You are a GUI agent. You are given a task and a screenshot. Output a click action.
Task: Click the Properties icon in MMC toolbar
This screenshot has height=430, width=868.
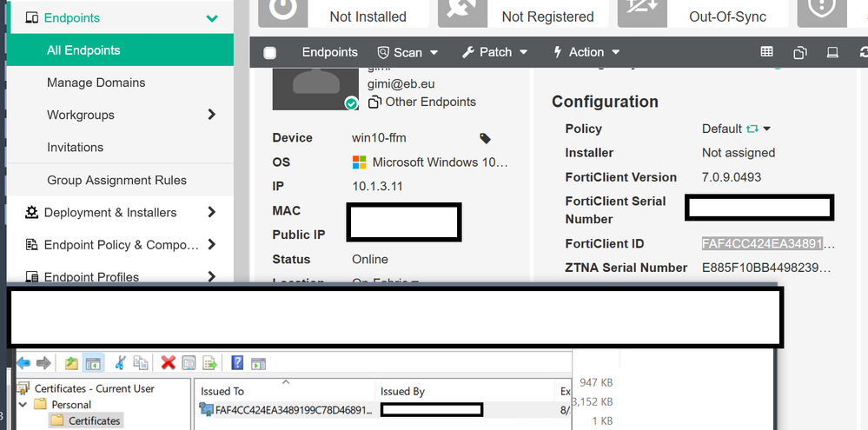189,363
